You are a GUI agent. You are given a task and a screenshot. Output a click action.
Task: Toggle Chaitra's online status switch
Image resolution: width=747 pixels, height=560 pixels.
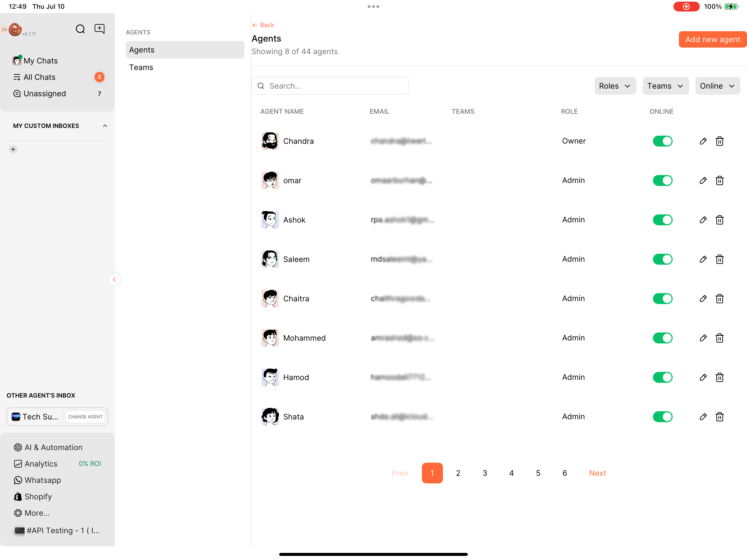(x=662, y=299)
